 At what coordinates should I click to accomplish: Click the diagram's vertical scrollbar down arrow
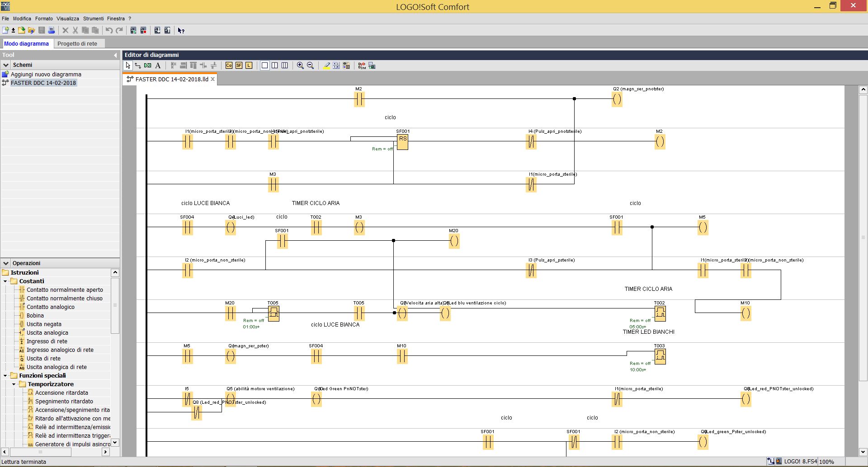coord(863,452)
